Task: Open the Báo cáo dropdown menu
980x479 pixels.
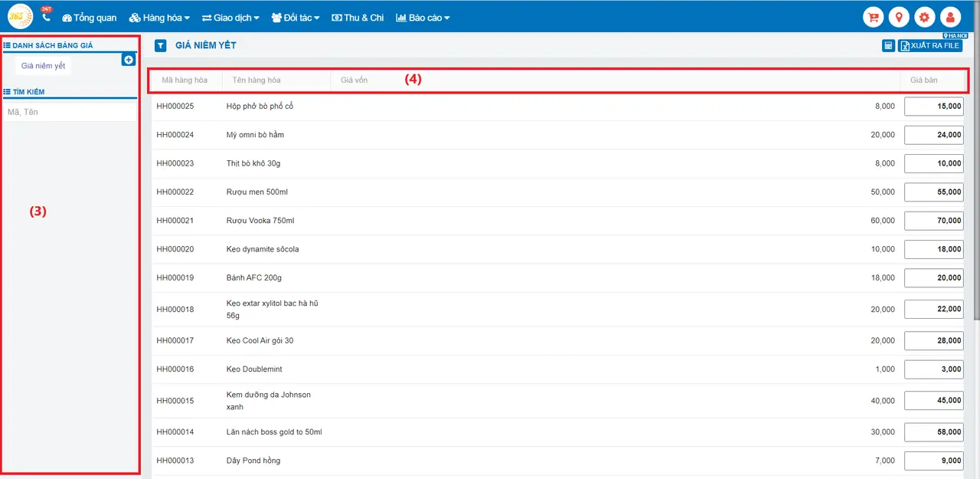Action: [423, 18]
